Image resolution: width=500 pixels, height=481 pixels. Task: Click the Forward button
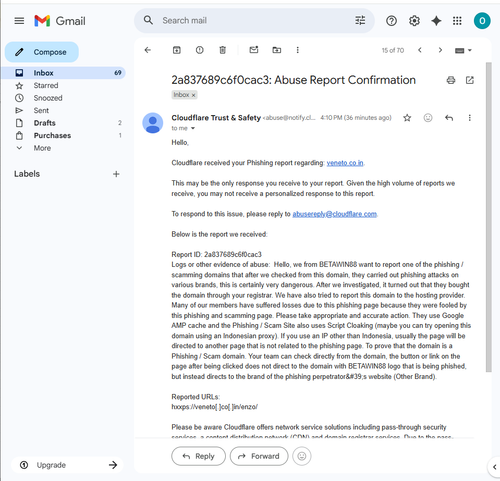[x=259, y=456]
